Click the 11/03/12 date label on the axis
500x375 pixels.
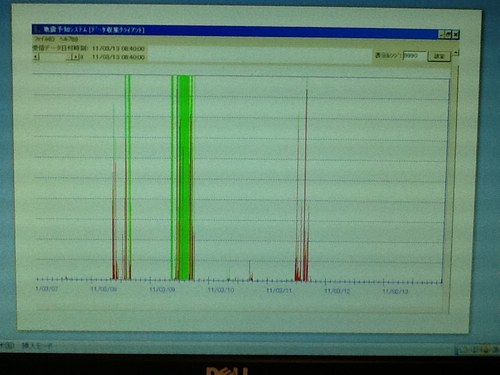point(337,291)
